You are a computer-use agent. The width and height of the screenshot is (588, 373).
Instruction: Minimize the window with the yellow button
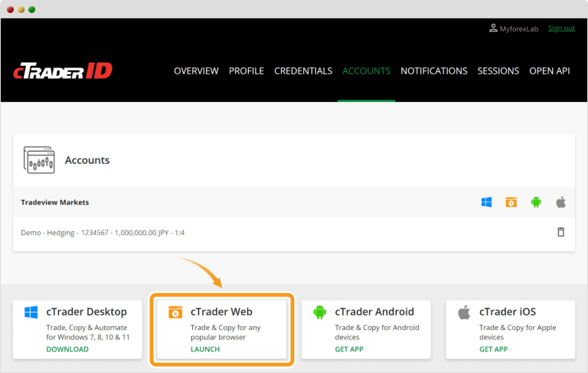(x=21, y=9)
